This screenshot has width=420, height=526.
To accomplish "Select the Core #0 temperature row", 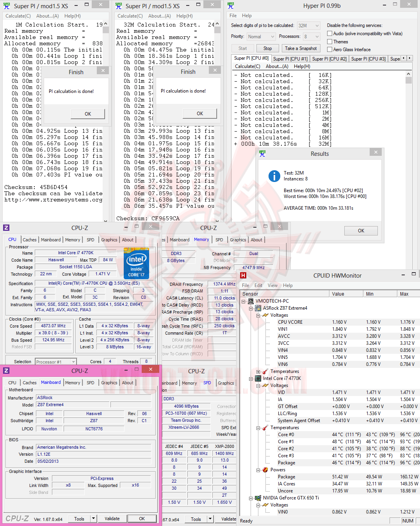I will pyautogui.click(x=330, y=435).
